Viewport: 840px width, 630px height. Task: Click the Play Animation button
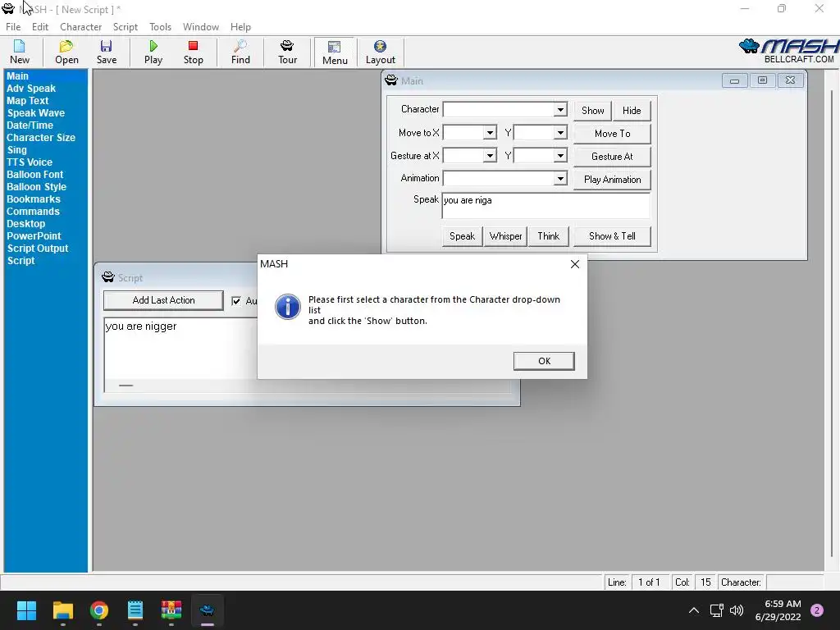[x=612, y=180]
